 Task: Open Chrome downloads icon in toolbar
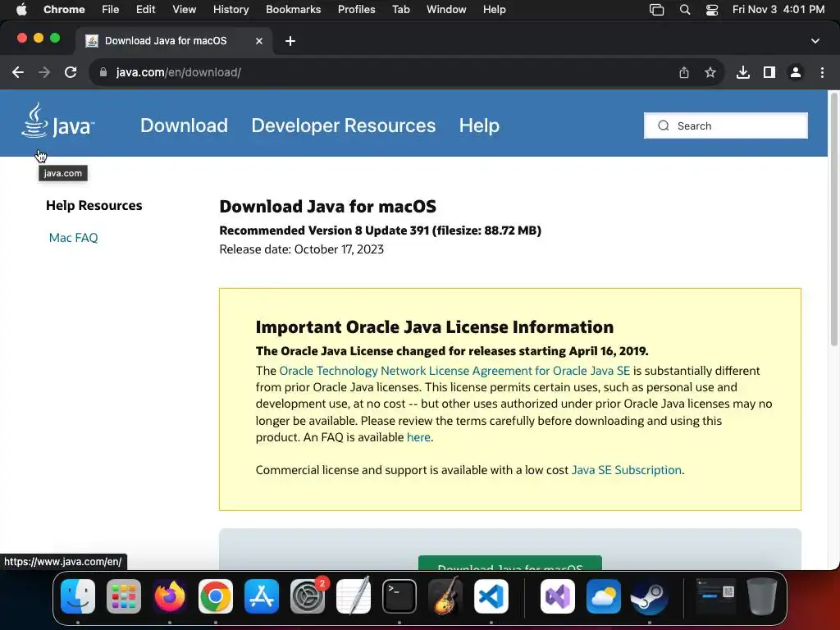(x=742, y=72)
